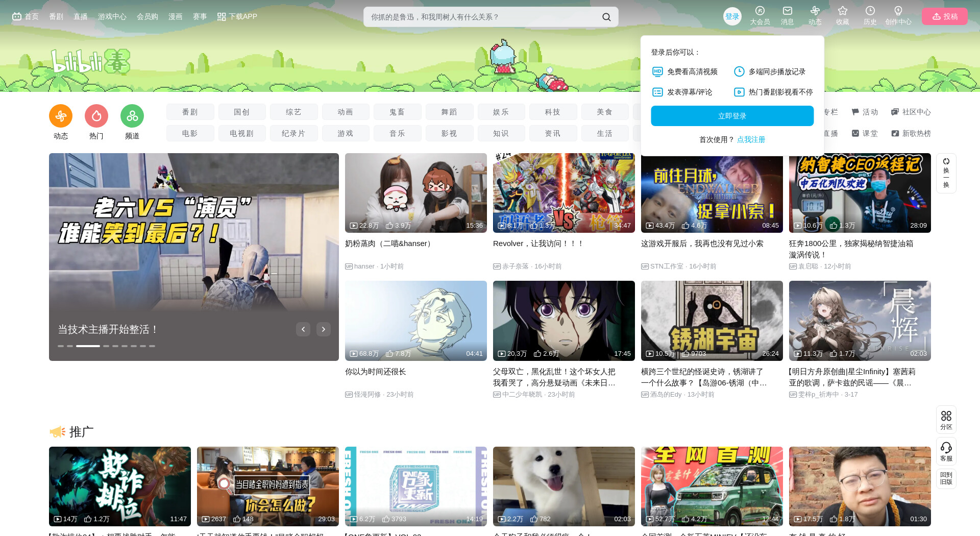Select the 娱乐 category tag
Screen dimensions: 980x536
[501, 112]
